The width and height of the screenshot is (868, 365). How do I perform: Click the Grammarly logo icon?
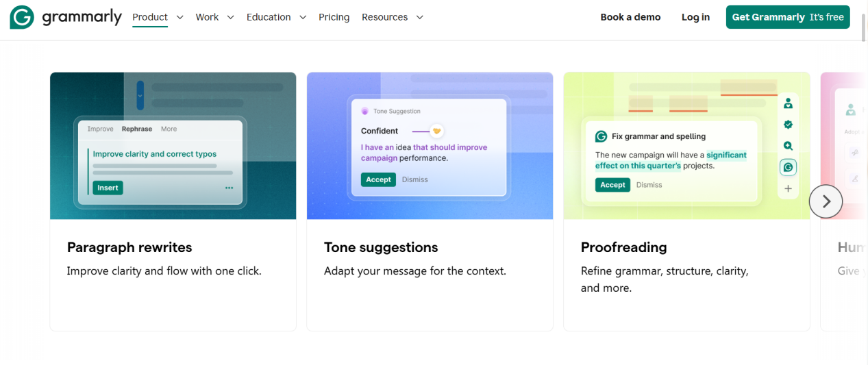coord(22,17)
